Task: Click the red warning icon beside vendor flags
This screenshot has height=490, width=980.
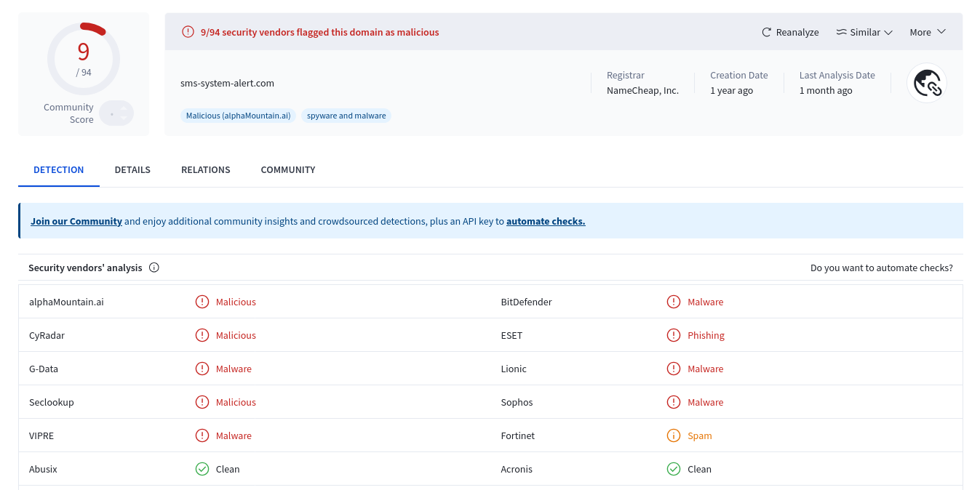Action: [188, 31]
